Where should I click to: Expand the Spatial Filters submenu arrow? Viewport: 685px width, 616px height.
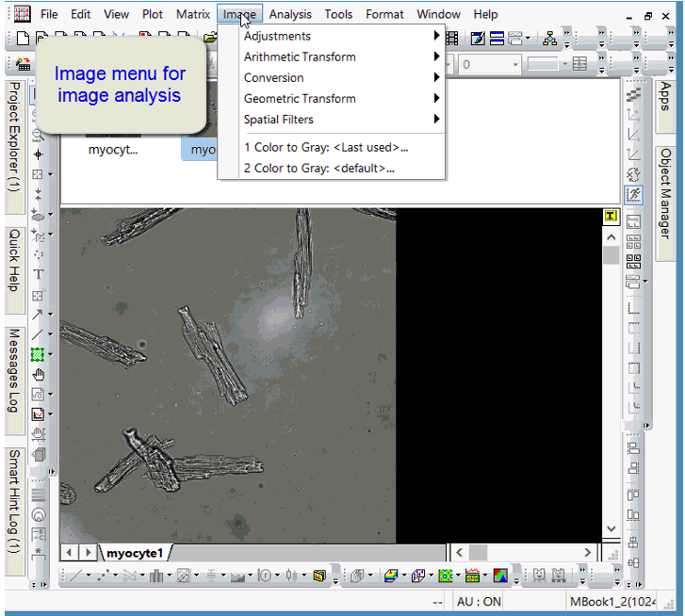[x=436, y=120]
